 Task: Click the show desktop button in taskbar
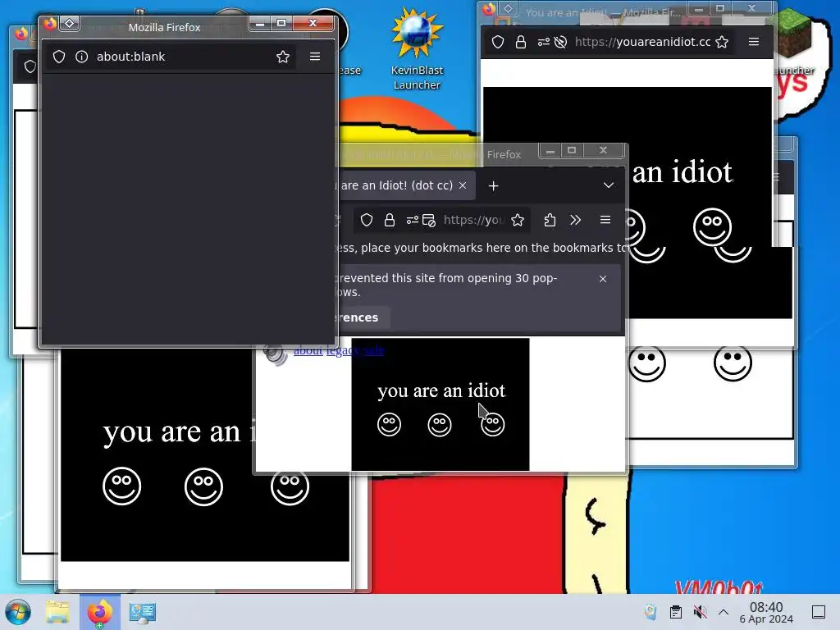pos(819,612)
